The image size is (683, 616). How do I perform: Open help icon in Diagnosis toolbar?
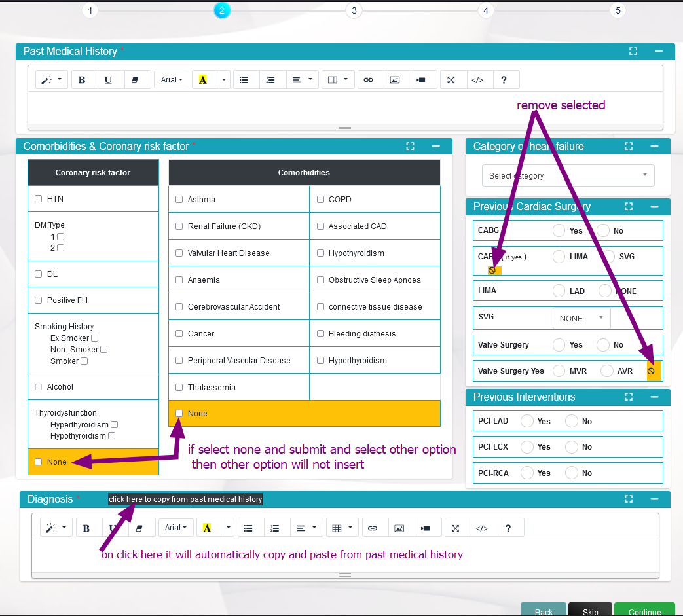coord(508,528)
